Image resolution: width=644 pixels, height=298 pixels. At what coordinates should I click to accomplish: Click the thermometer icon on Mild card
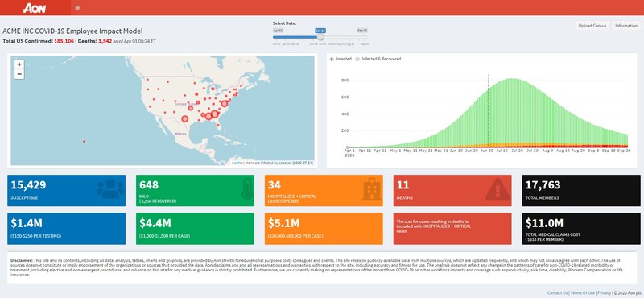(x=247, y=189)
